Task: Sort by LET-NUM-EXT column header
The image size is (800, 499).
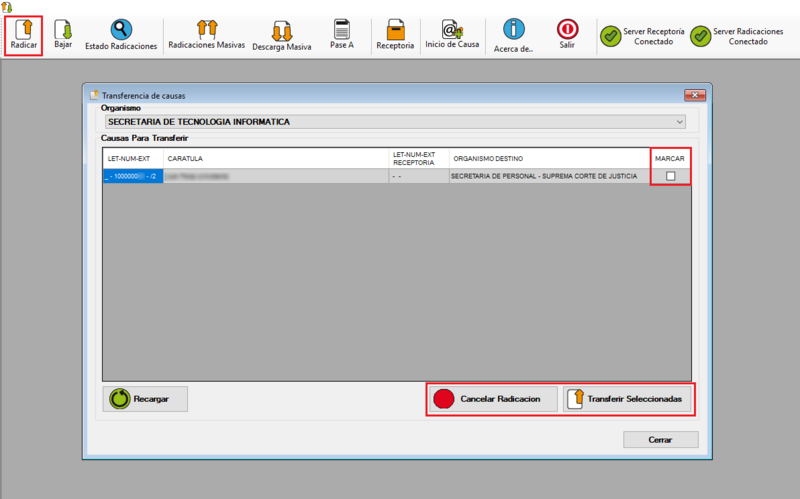Action: [x=133, y=159]
